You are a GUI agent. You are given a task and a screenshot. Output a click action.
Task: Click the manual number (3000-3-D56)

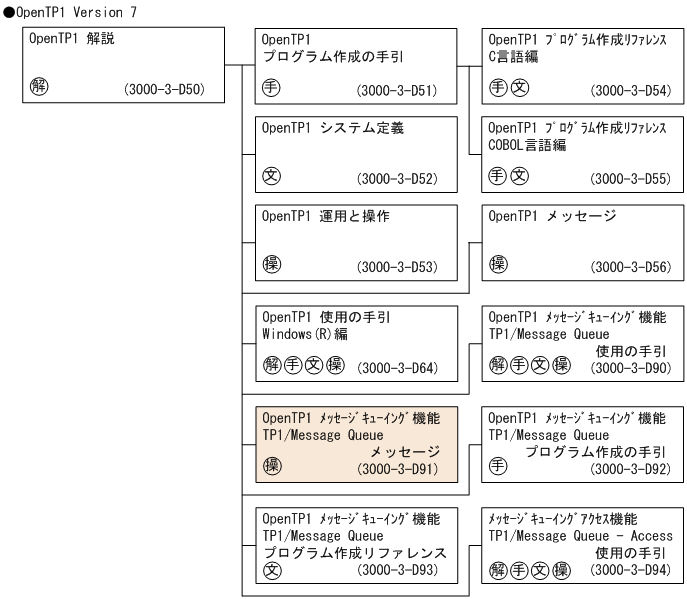631,267
